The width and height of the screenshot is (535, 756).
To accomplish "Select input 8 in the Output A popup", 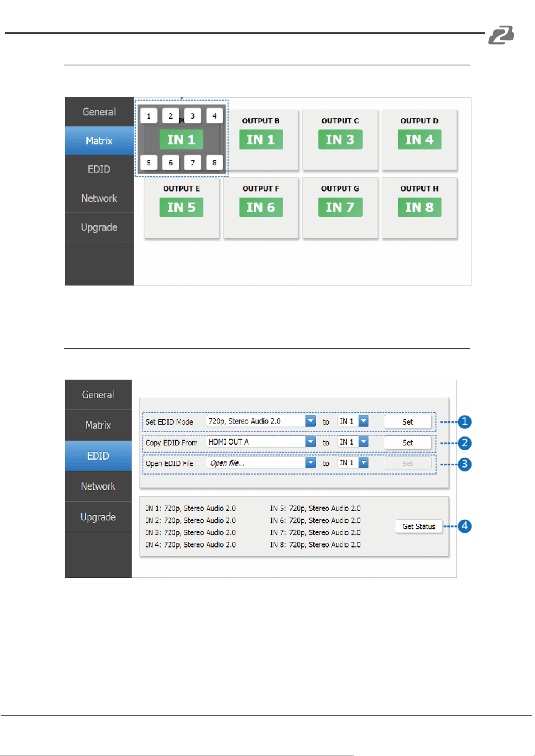I will tap(214, 163).
